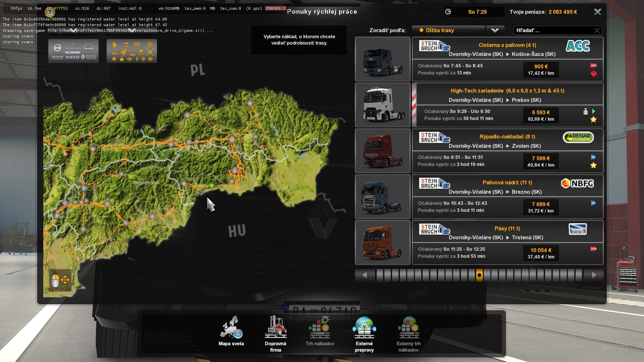The image size is (644, 362).
Task: Go to next page of job offers
Action: (594, 275)
